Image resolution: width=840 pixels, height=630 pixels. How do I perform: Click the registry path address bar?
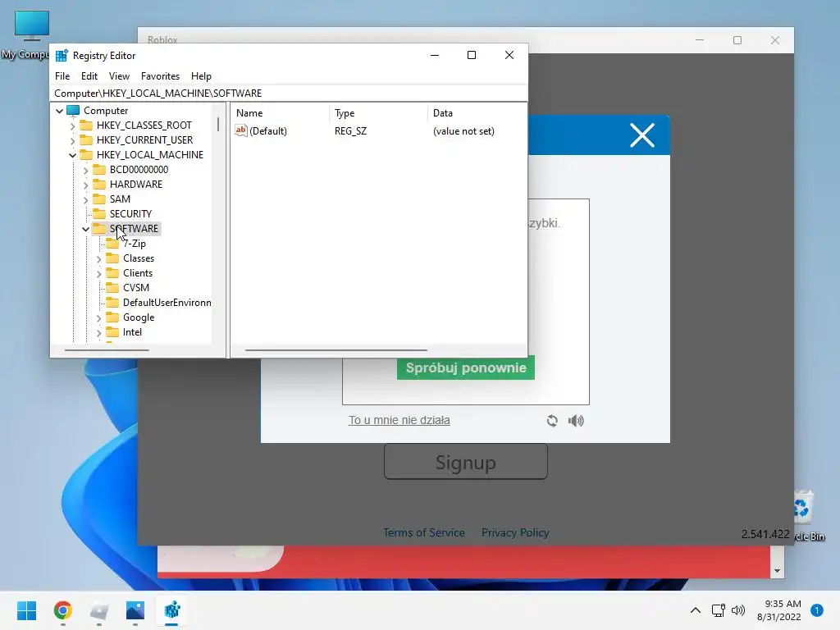288,94
